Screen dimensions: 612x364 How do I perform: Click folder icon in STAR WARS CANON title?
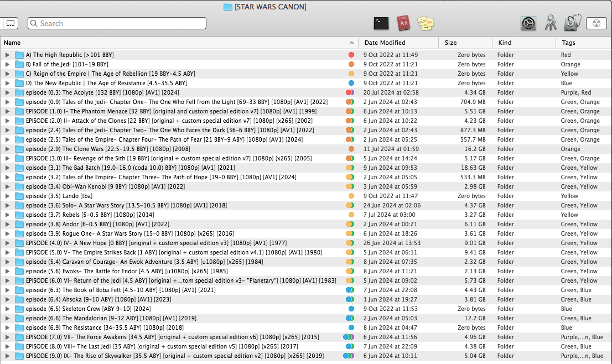point(227,7)
